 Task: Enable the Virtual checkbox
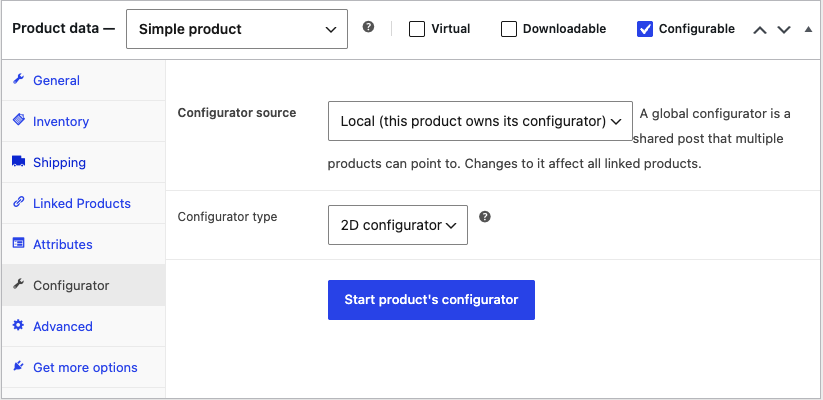click(x=417, y=29)
